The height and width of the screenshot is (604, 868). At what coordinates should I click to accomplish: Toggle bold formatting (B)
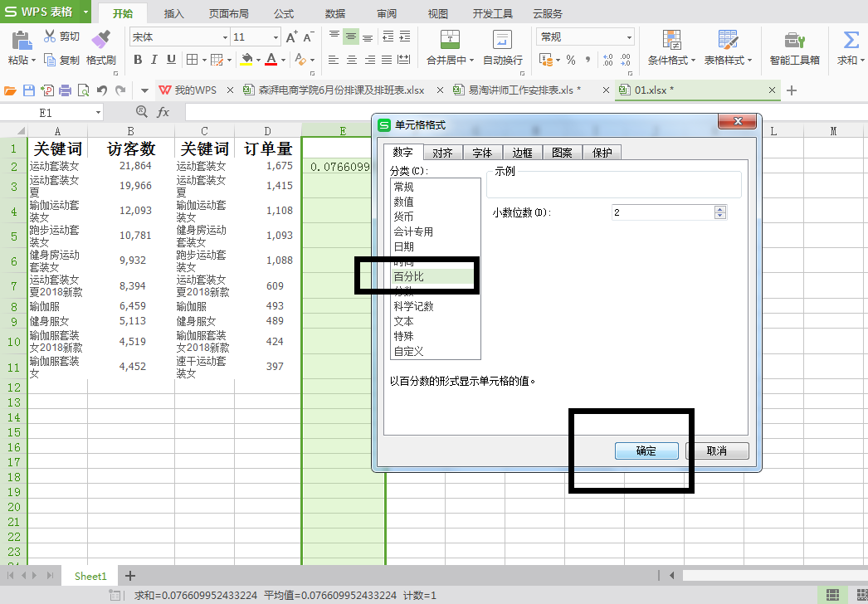click(138, 60)
